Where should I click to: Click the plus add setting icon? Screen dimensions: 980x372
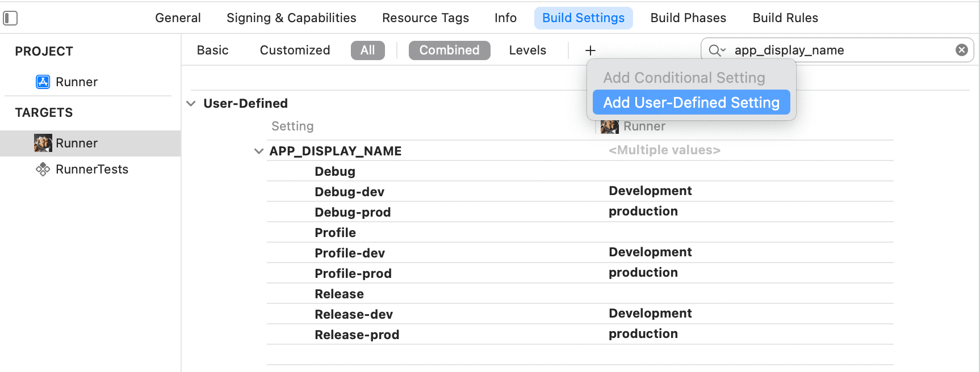[x=590, y=50]
